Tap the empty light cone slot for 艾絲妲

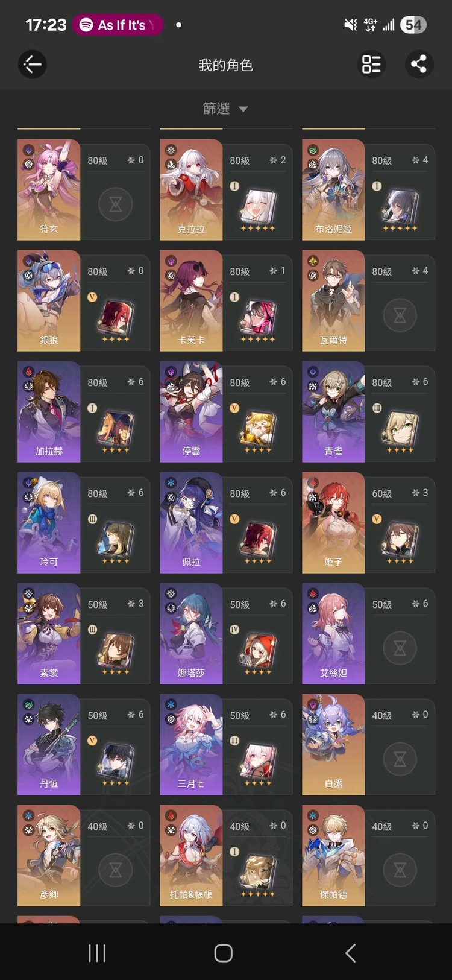pos(400,648)
